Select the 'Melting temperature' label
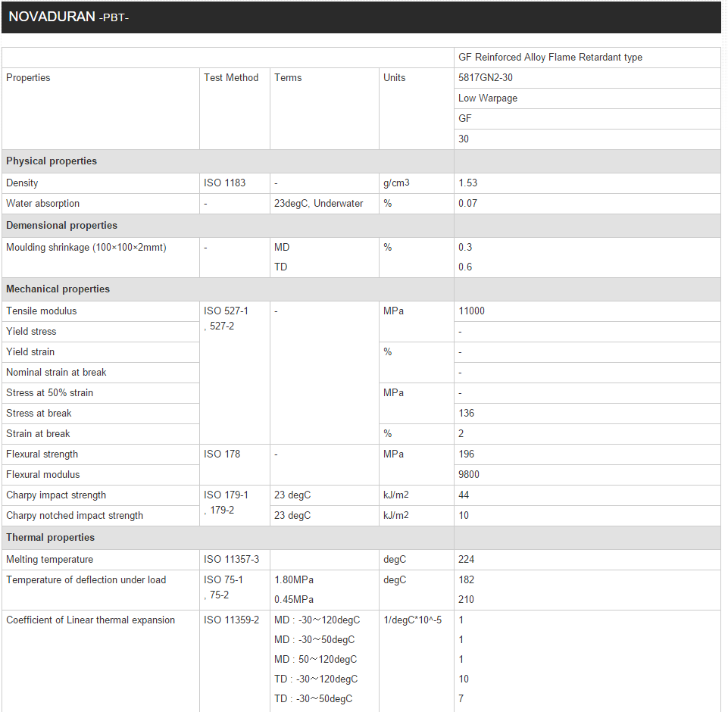The image size is (728, 712). [x=49, y=559]
